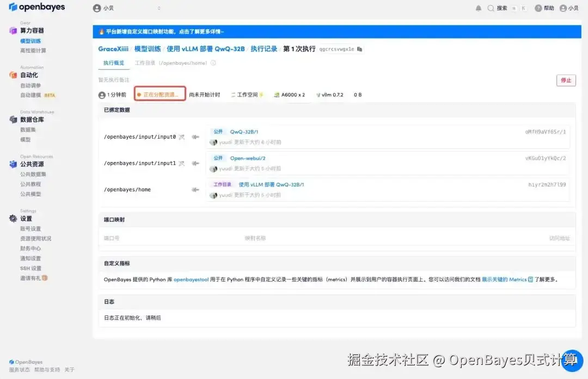Image resolution: width=588 pixels, height=379 pixels.
Task: Open 公共教程 in the sidebar
Action: point(30,184)
